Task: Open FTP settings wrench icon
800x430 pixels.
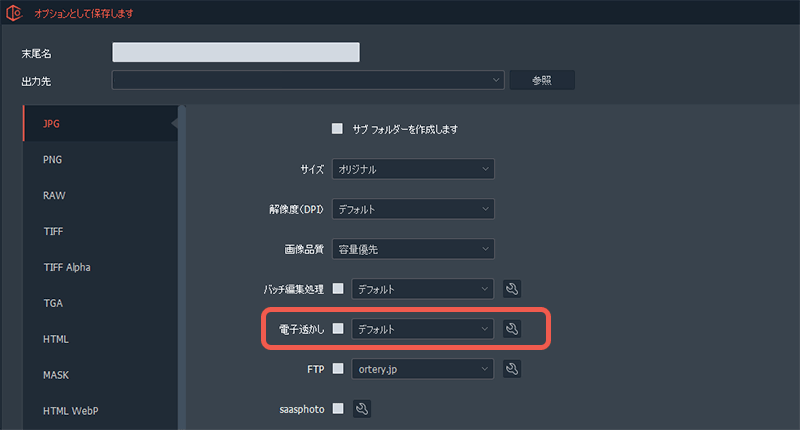Action: 512,368
